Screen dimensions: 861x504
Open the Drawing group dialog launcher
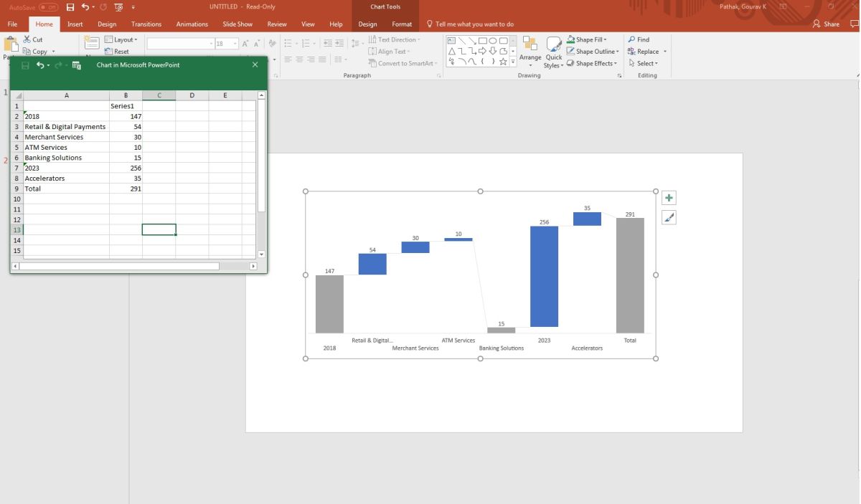point(619,75)
